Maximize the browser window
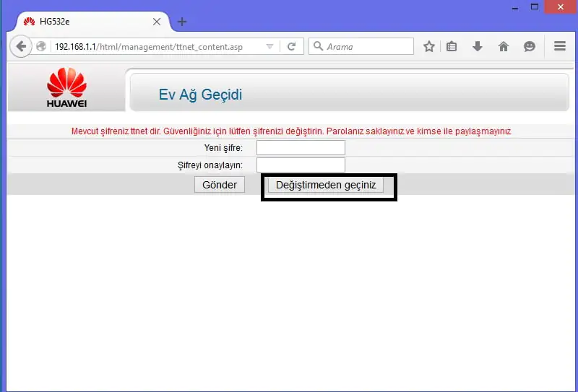The width and height of the screenshot is (578, 392). coord(535,6)
